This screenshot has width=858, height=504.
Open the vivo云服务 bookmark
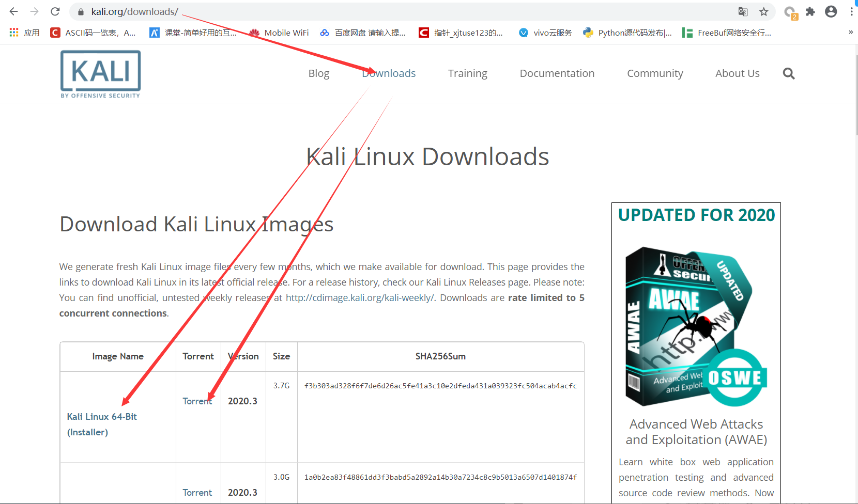(x=545, y=33)
